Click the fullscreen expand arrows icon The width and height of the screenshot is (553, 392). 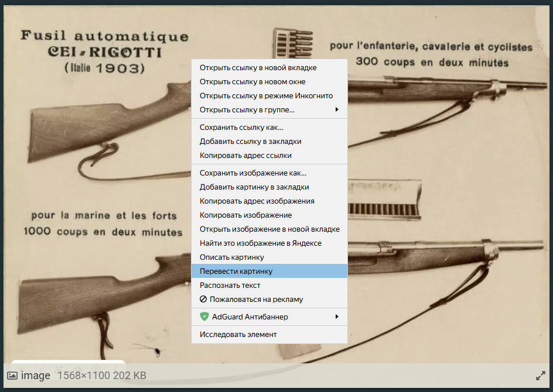541,376
